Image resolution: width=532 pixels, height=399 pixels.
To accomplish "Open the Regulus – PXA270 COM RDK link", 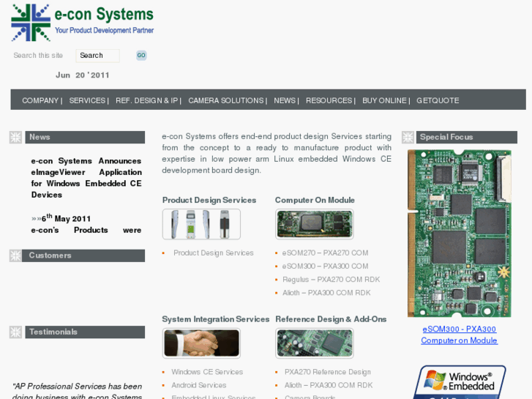I will [x=331, y=280].
